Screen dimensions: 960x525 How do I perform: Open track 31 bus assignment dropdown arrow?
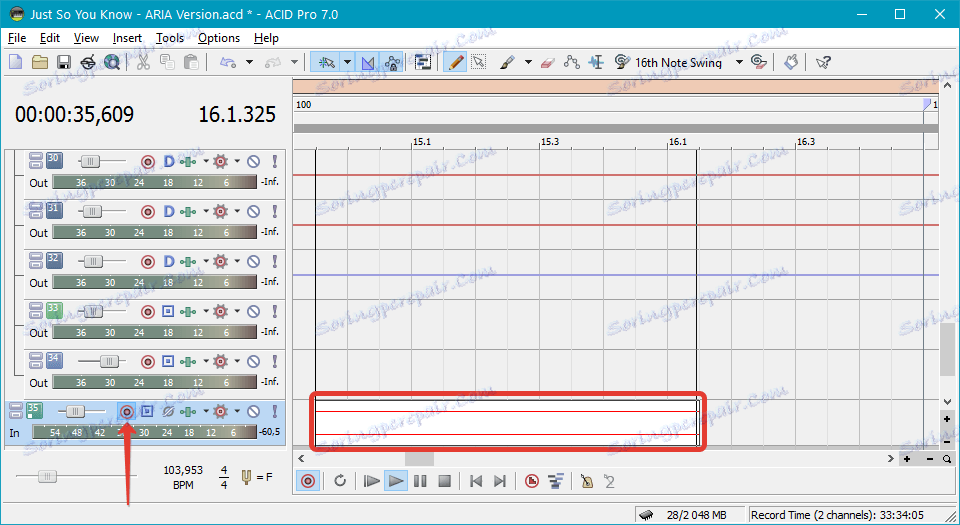pyautogui.click(x=206, y=212)
